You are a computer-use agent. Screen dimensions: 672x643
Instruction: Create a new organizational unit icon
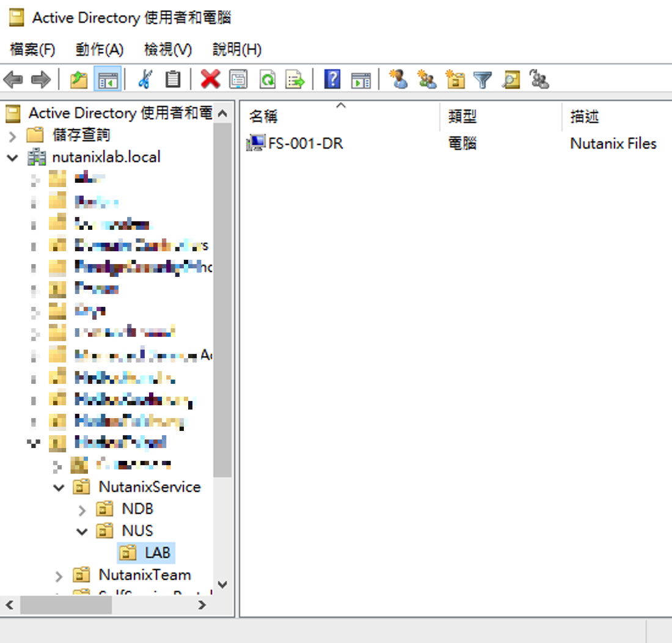455,79
